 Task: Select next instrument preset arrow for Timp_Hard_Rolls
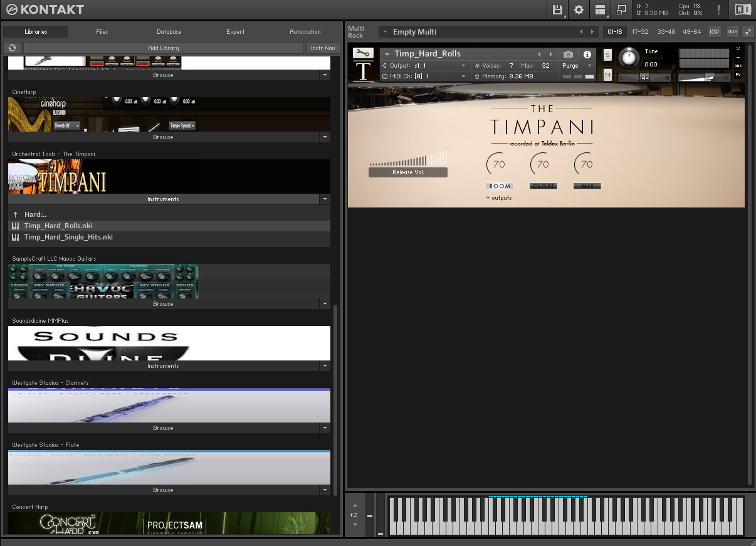pos(551,55)
